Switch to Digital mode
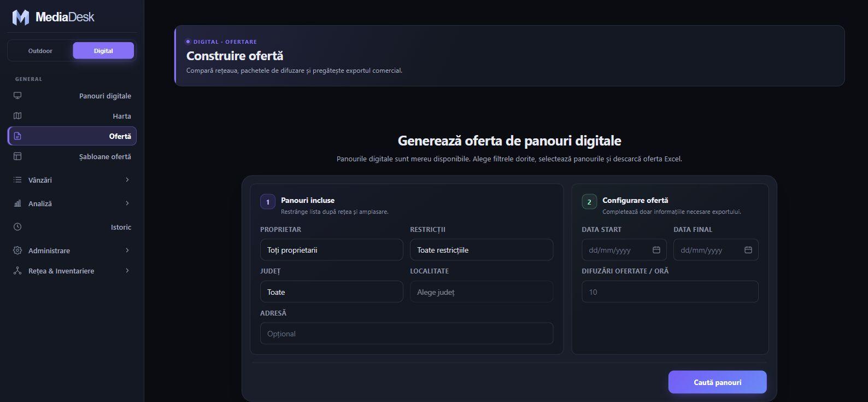This screenshot has height=402, width=868. click(103, 51)
